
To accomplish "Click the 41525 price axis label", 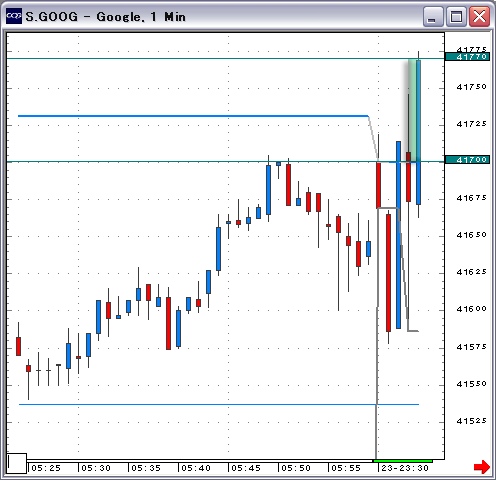I will [471, 421].
